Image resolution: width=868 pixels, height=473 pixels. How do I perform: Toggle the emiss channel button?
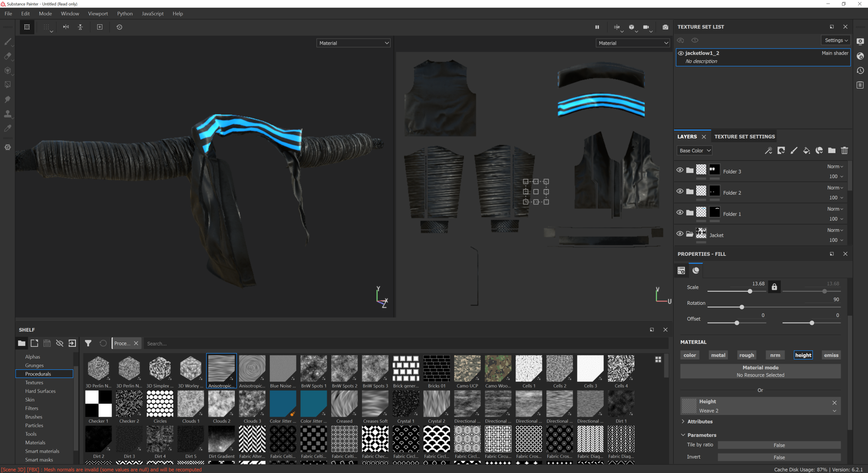[831, 355]
